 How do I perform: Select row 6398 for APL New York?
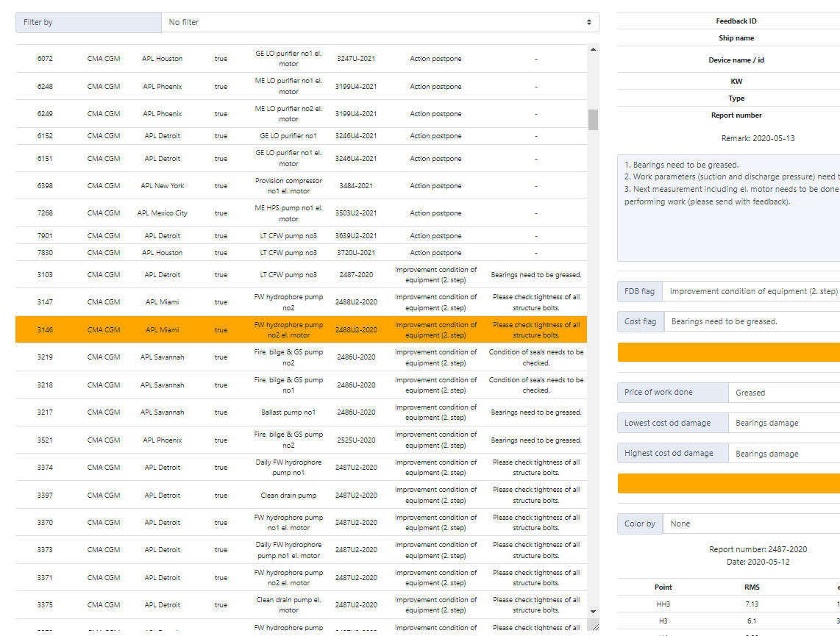(301, 186)
